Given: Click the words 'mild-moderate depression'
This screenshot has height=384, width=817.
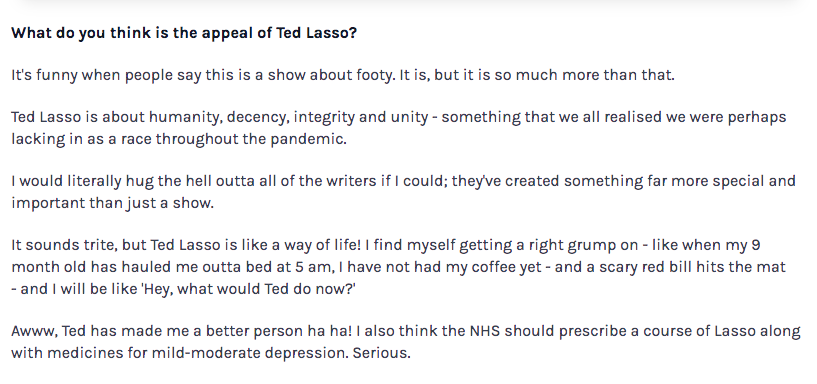Looking at the screenshot, I should 249,353.
